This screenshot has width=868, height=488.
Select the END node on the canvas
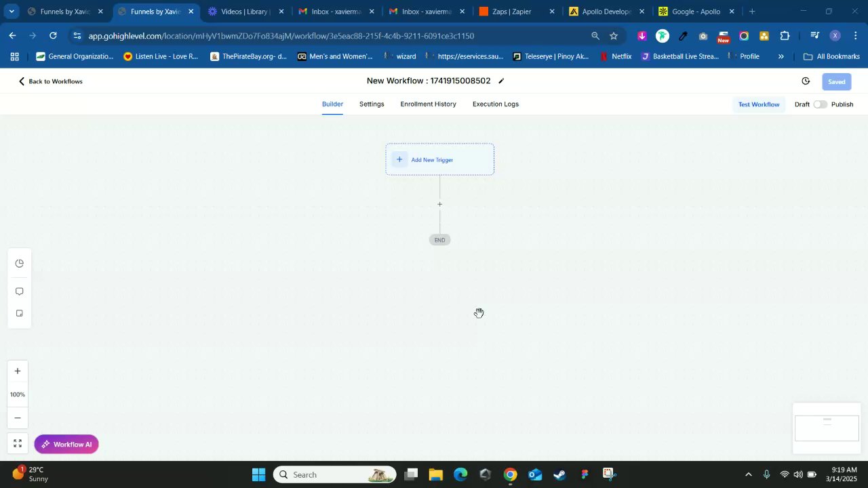tap(439, 240)
